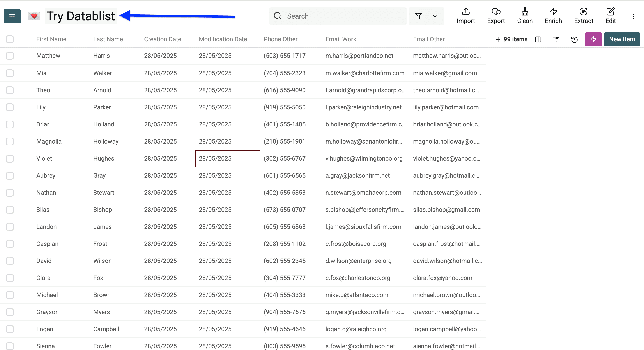Create a New Item
This screenshot has height=350, width=644.
pyautogui.click(x=622, y=39)
